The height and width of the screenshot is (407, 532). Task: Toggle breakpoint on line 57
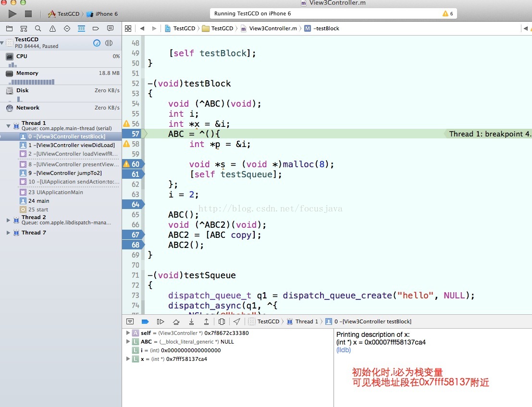pyautogui.click(x=133, y=134)
